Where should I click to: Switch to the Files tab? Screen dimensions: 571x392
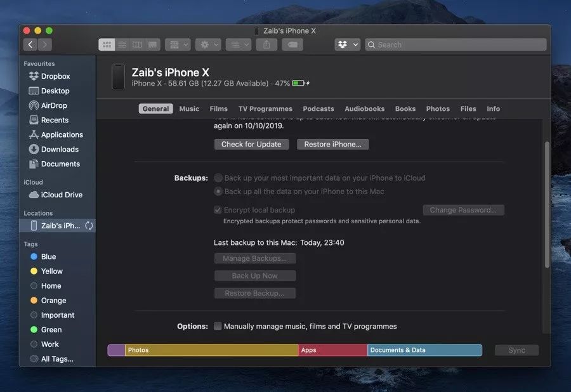[x=468, y=108]
